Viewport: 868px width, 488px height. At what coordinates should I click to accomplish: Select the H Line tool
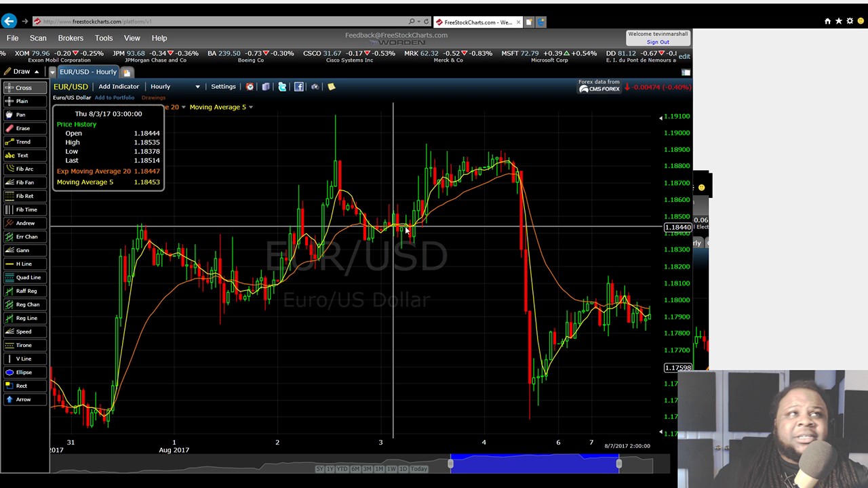pyautogui.click(x=24, y=264)
